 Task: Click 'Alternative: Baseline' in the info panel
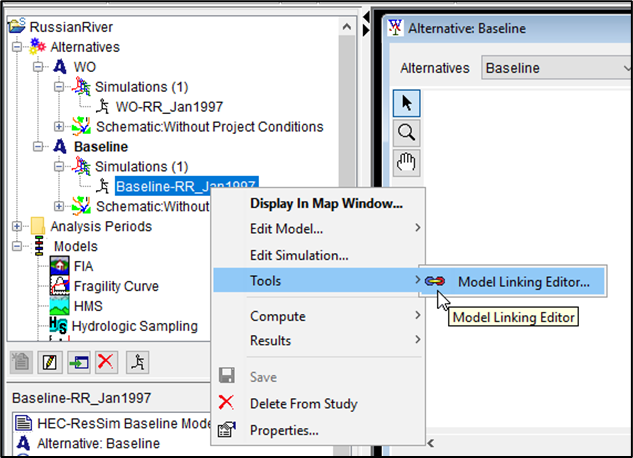99,443
